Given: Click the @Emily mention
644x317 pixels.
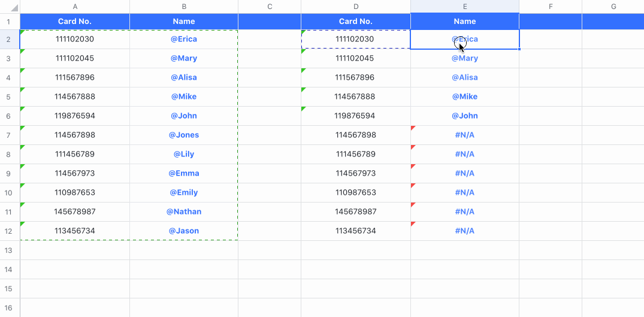Looking at the screenshot, I should [184, 192].
